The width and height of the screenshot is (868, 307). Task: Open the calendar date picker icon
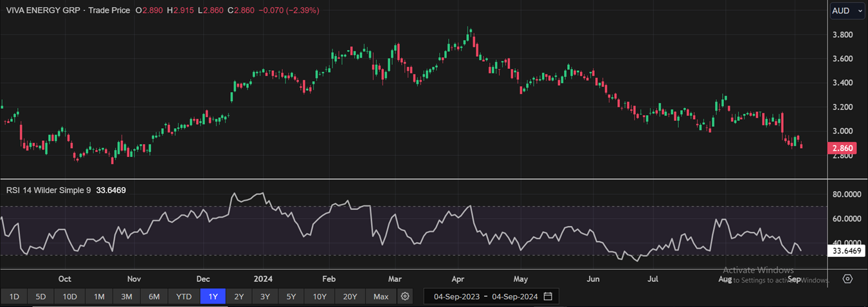[548, 297]
